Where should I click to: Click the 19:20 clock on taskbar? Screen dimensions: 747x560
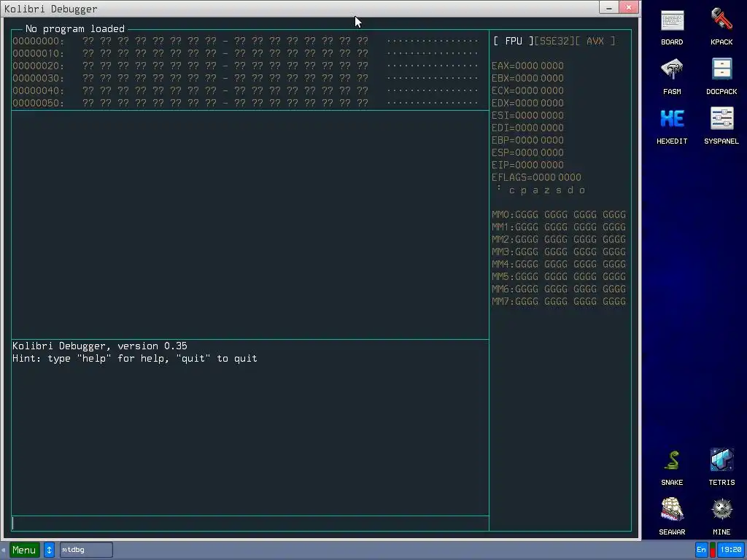(x=731, y=550)
